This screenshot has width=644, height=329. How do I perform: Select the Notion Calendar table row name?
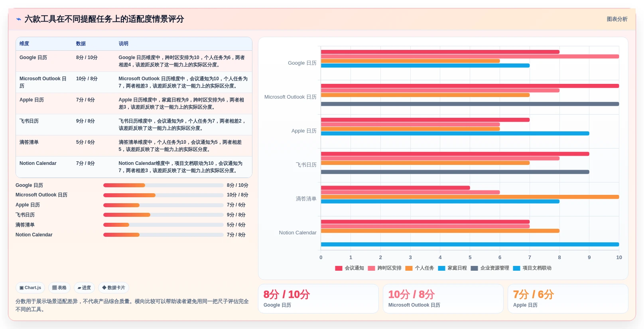point(38,163)
